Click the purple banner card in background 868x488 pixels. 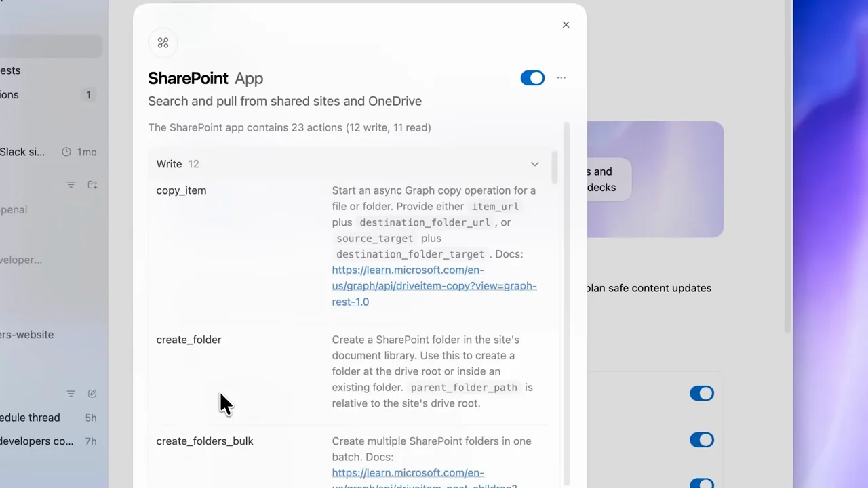coord(655,180)
